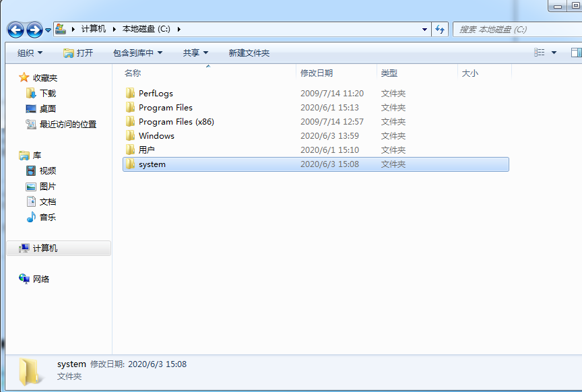
Task: Open the view options dropdown arrow
Action: (x=554, y=53)
